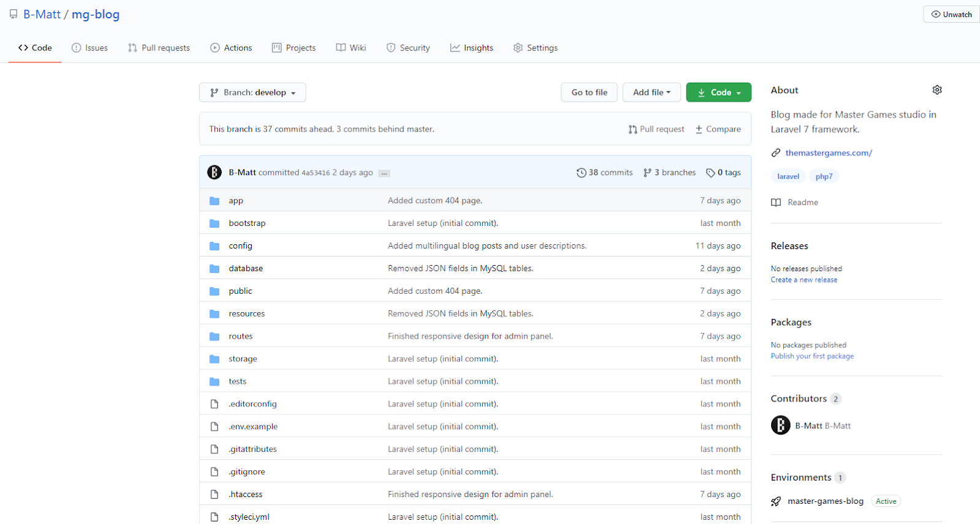The image size is (980, 524).
Task: Open the Releases heading link
Action: [x=790, y=246]
